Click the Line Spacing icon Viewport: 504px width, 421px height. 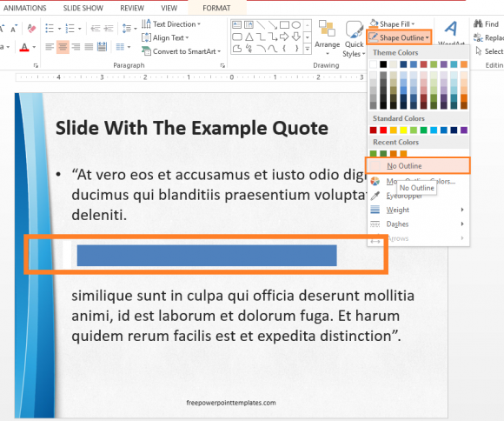pos(126,29)
